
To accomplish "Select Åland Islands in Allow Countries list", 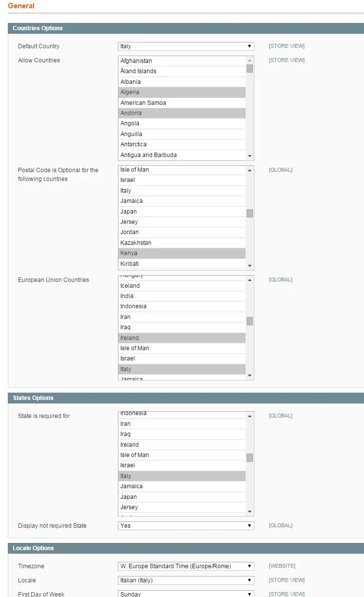I will click(182, 71).
